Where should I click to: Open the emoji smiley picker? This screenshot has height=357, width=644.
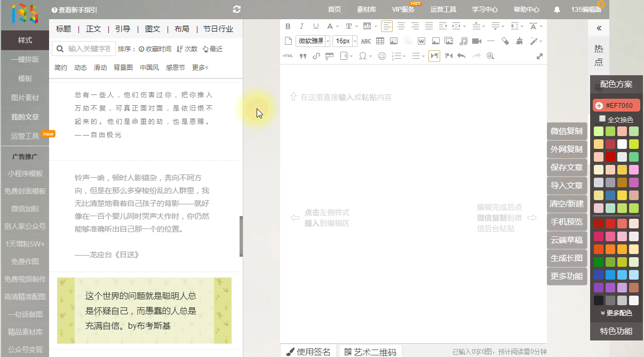coord(381,56)
